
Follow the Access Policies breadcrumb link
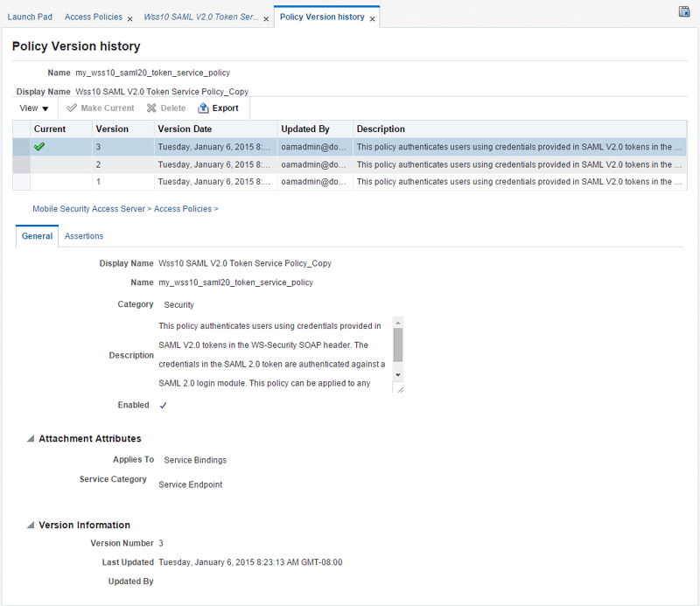click(x=183, y=209)
